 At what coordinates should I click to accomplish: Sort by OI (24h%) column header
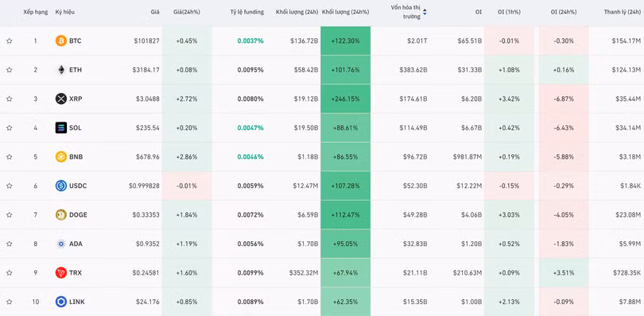point(564,12)
